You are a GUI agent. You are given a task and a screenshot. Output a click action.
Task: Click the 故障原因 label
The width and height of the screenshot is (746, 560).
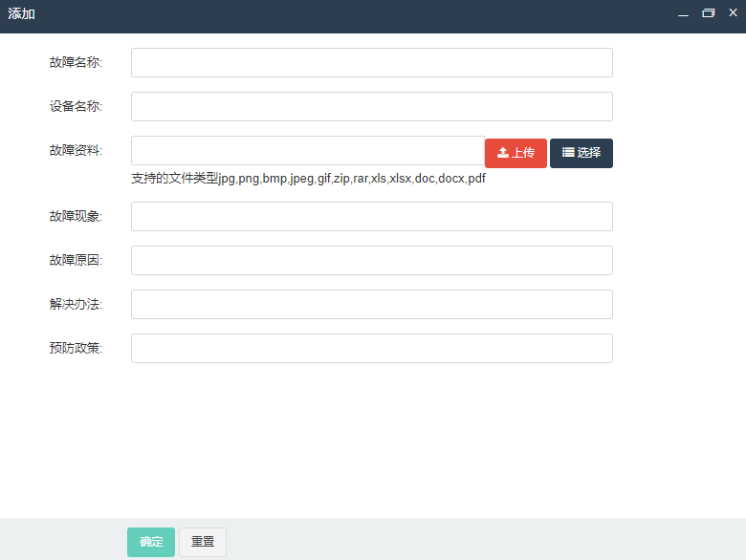click(x=76, y=260)
